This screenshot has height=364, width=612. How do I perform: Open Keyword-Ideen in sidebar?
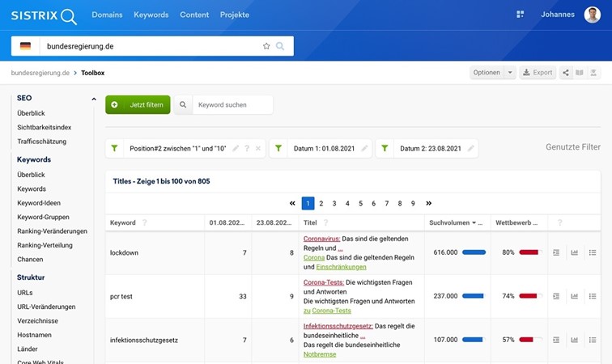39,203
